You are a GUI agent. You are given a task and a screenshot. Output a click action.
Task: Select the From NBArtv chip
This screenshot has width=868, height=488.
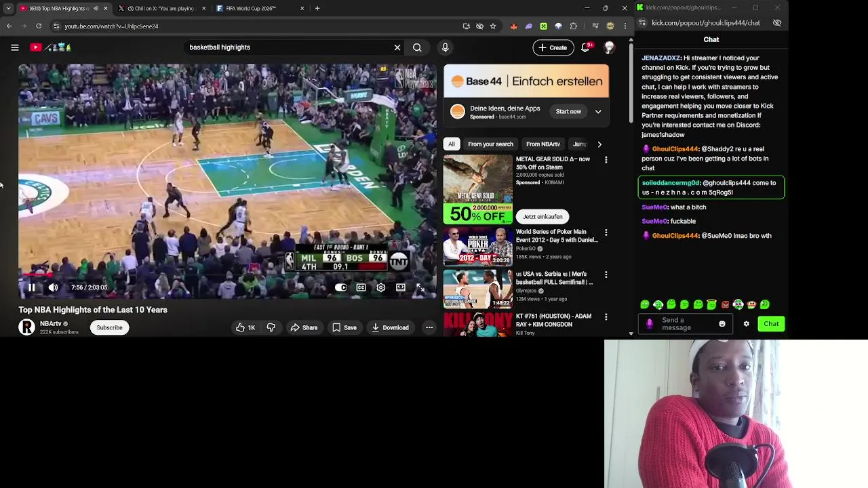(543, 144)
